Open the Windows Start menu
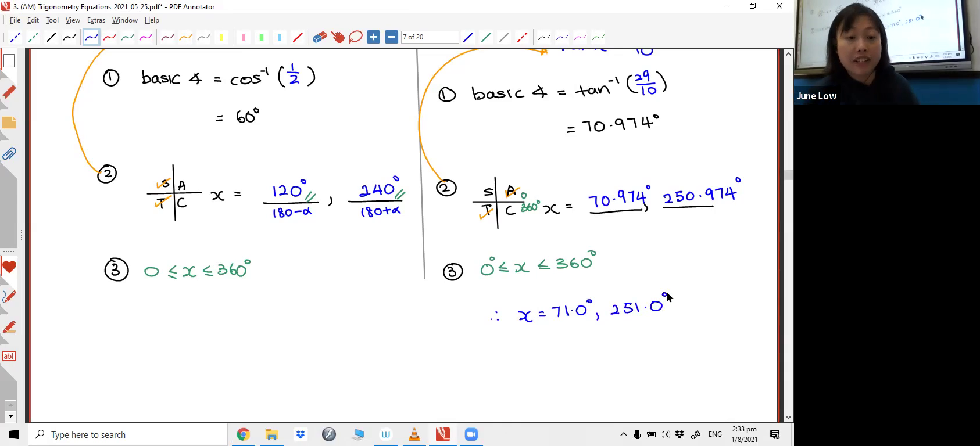 click(x=14, y=434)
